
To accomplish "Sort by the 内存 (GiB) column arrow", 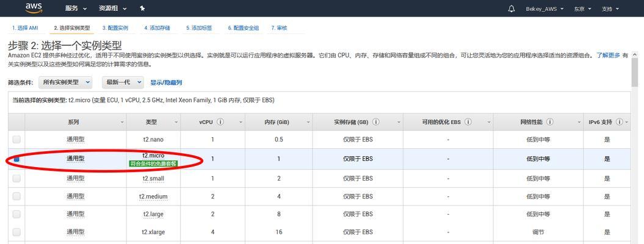I will 308,122.
